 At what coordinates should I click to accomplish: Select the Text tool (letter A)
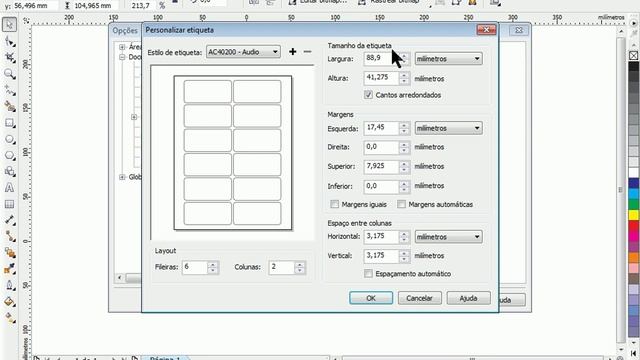pos(9,188)
